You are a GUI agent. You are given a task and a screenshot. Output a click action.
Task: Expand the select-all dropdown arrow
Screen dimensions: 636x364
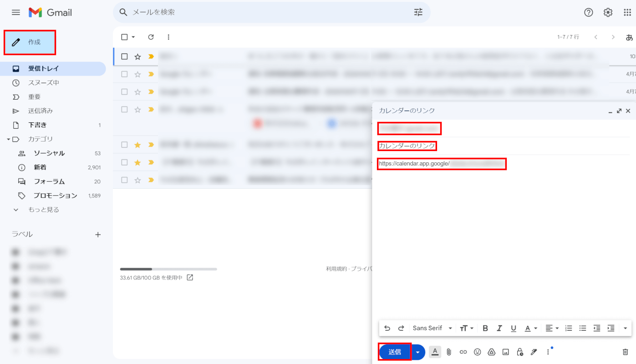click(x=133, y=37)
